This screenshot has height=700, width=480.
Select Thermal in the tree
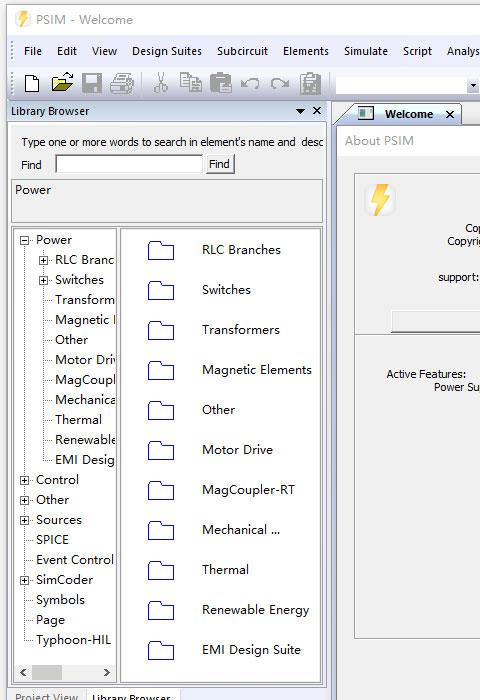point(78,420)
